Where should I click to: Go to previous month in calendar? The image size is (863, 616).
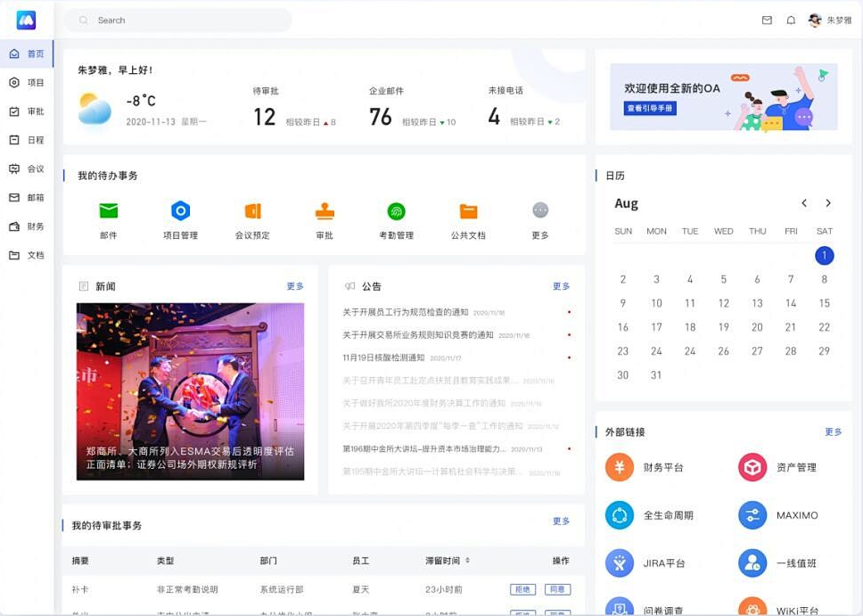(804, 203)
